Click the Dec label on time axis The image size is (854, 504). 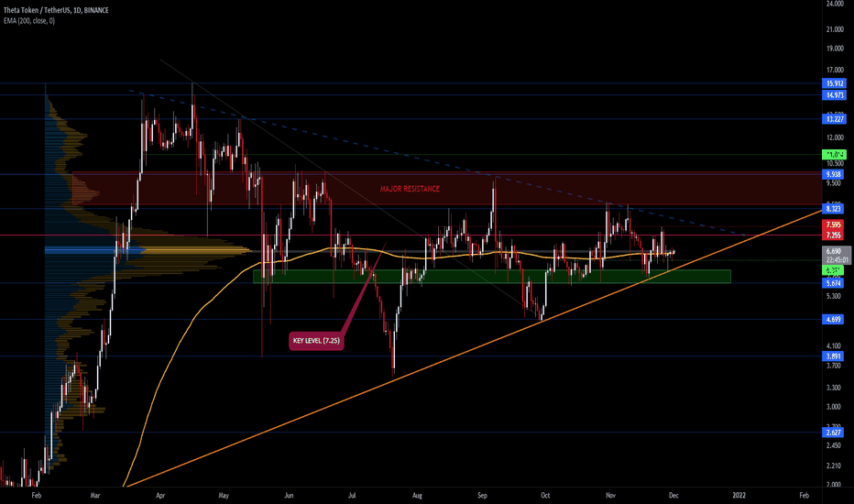(x=673, y=496)
